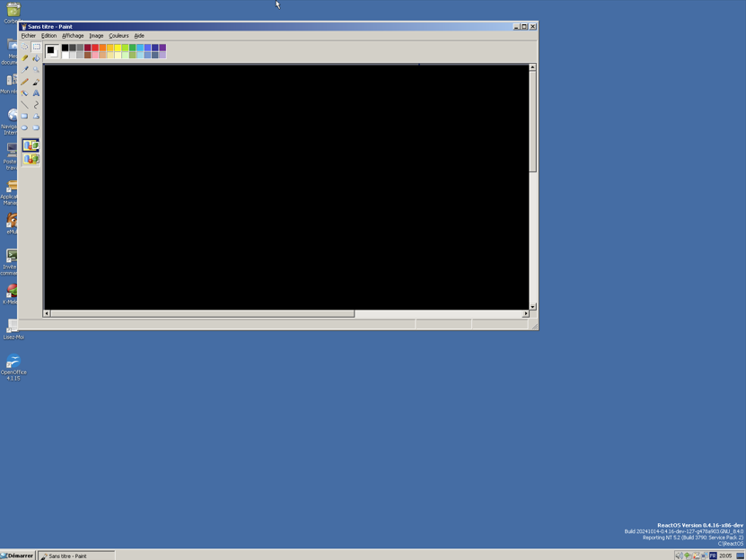The width and height of the screenshot is (746, 560).
Task: Choose the Brush tool
Action: tap(36, 82)
